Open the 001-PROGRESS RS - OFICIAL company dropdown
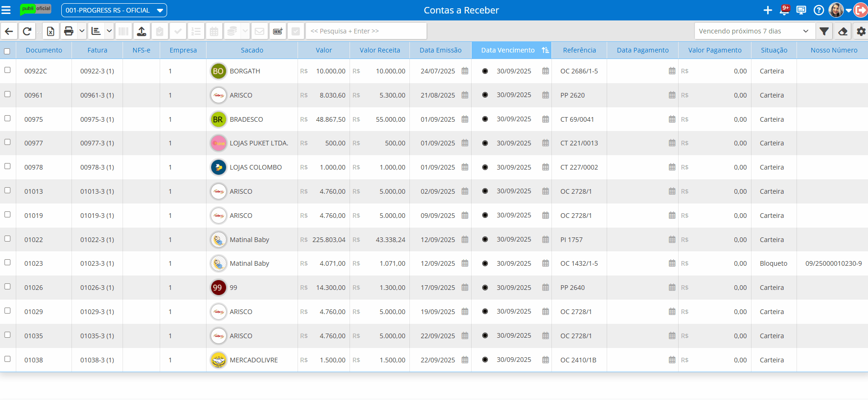This screenshot has height=400, width=868. (x=114, y=10)
